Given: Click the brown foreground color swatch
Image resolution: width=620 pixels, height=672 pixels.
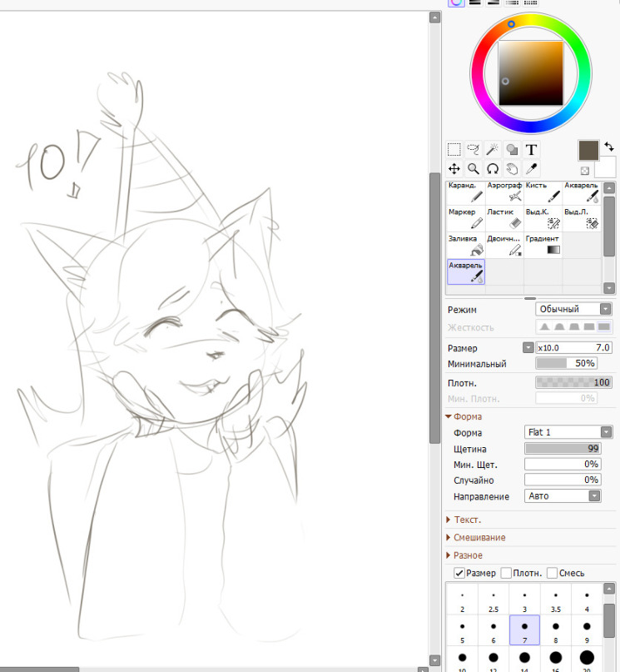Looking at the screenshot, I should click(588, 151).
